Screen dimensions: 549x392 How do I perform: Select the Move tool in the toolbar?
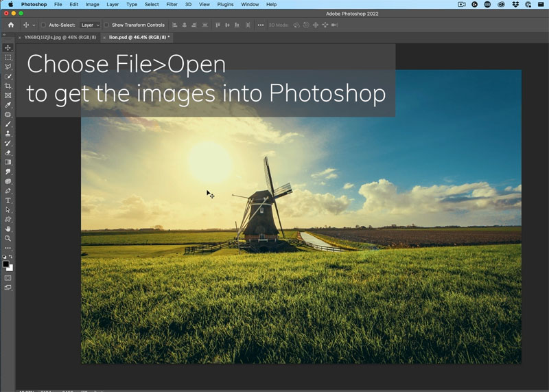pos(8,47)
